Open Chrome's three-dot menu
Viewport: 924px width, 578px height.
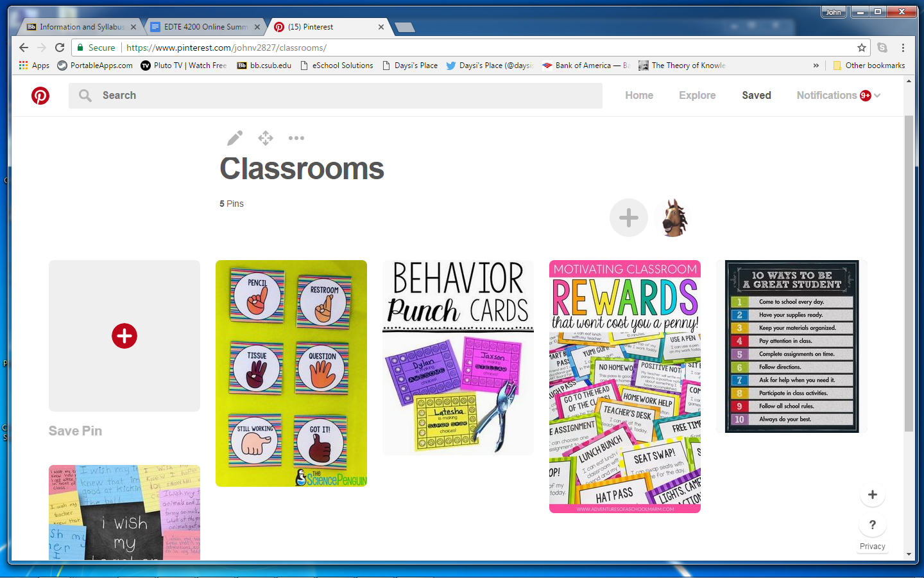(x=903, y=48)
